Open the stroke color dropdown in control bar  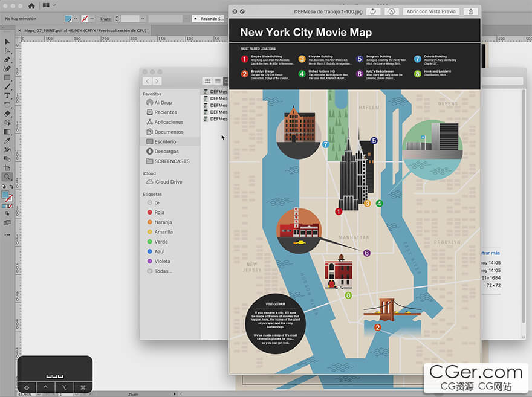tap(92, 19)
